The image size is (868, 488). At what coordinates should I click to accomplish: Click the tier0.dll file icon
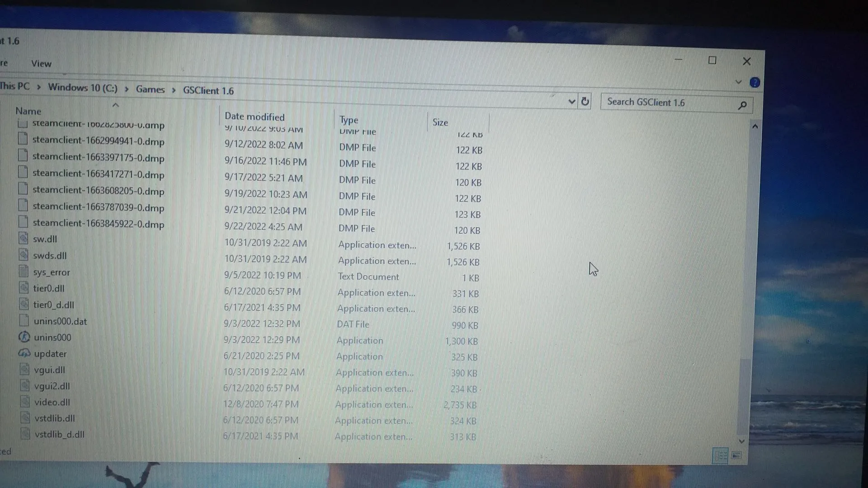click(x=24, y=287)
